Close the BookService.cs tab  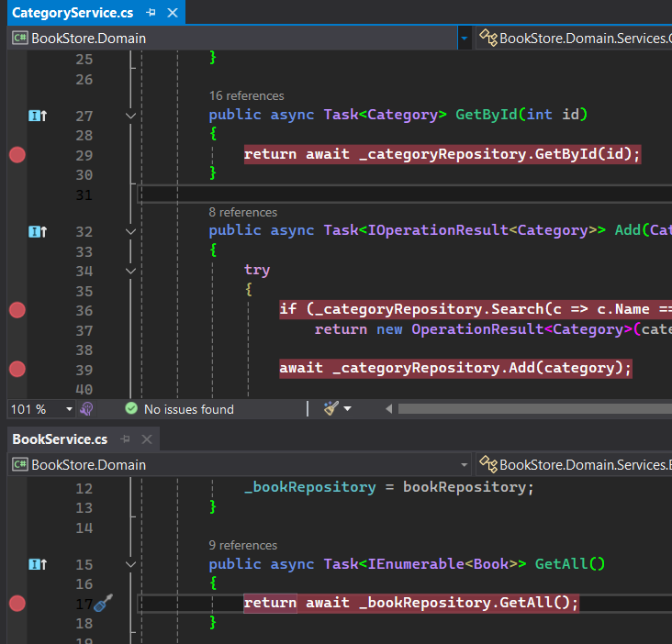(145, 439)
